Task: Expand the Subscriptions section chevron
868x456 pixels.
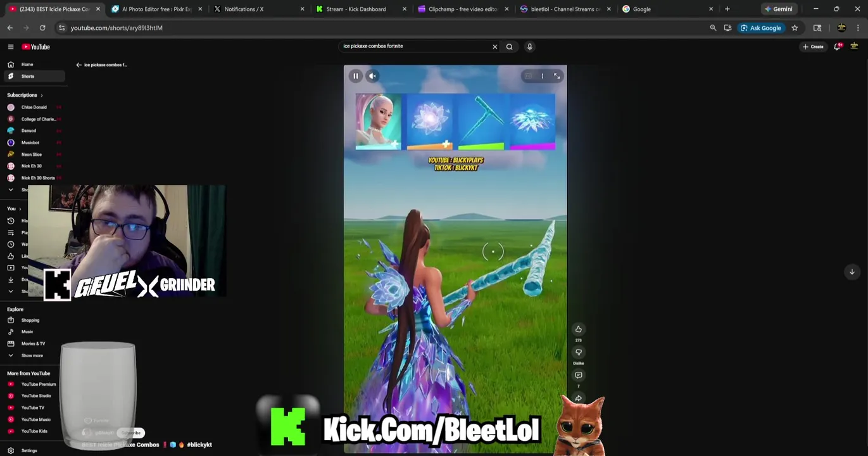Action: pyautogui.click(x=42, y=95)
